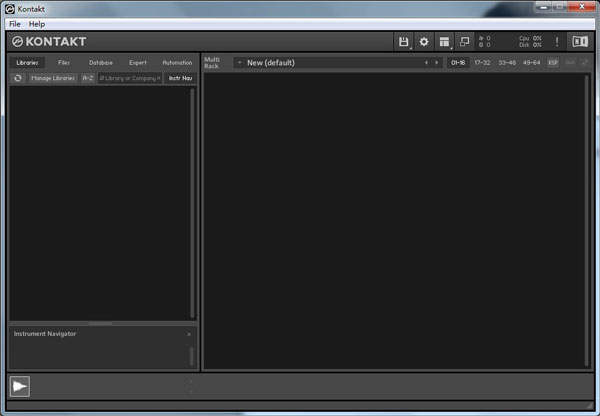The width and height of the screenshot is (600, 416).
Task: Toggle the A-Z sorting button
Action: pos(88,77)
